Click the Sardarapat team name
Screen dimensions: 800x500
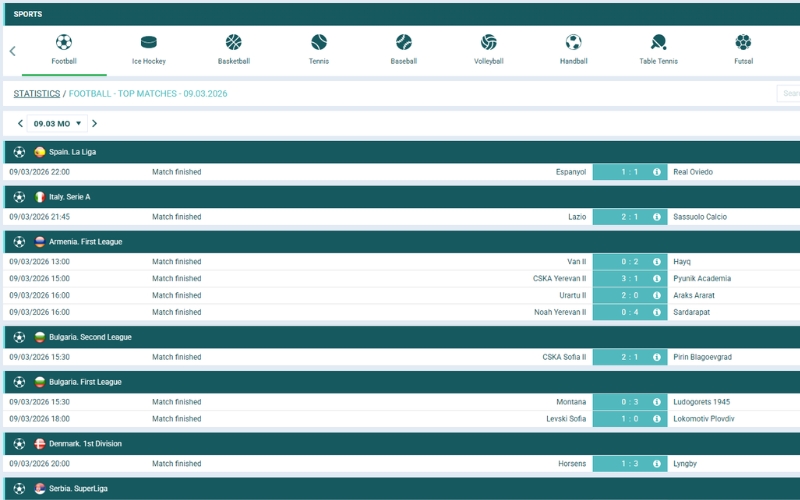pos(691,312)
